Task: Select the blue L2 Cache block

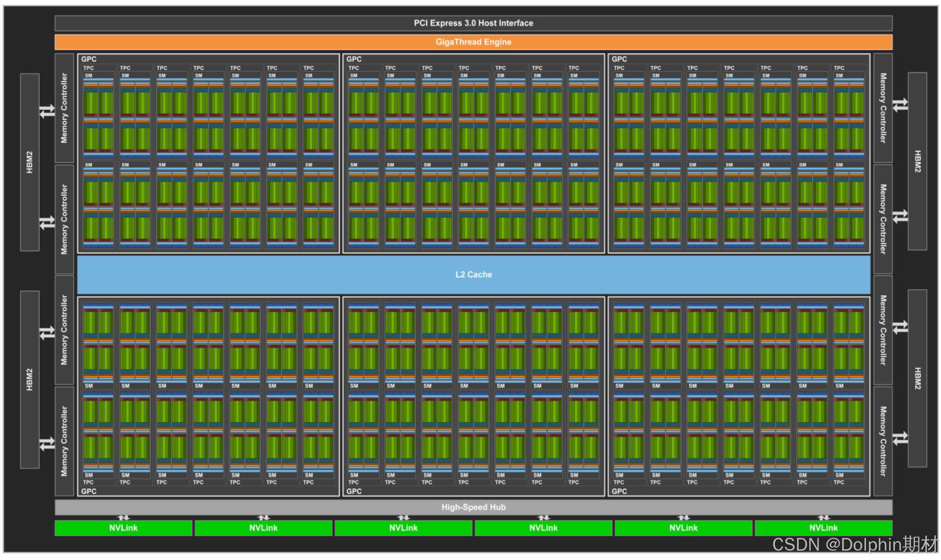Action: click(x=473, y=274)
